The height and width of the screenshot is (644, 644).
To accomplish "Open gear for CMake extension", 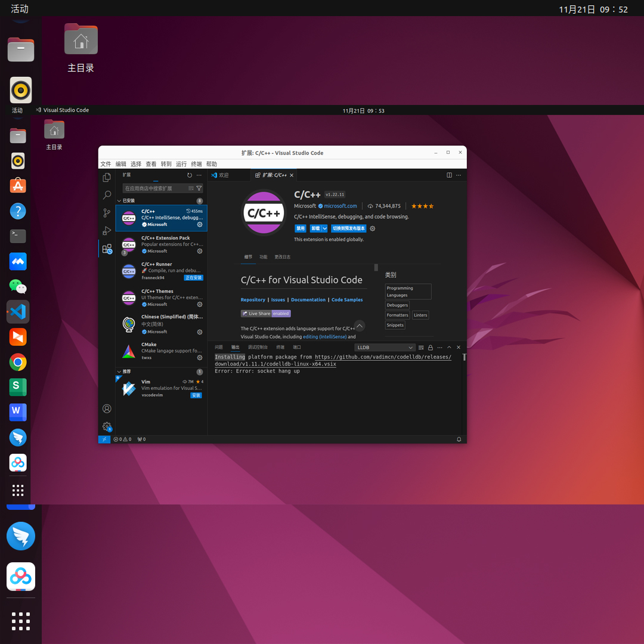I will [200, 358].
